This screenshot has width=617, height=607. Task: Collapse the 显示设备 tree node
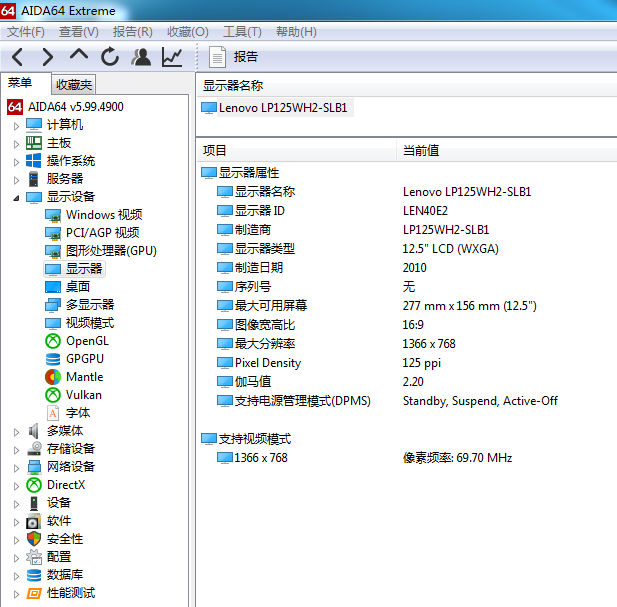tap(16, 198)
